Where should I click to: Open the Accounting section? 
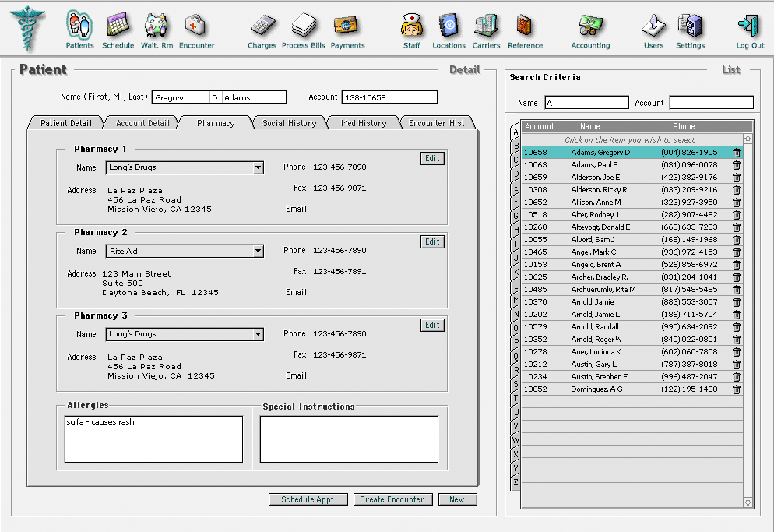click(590, 30)
